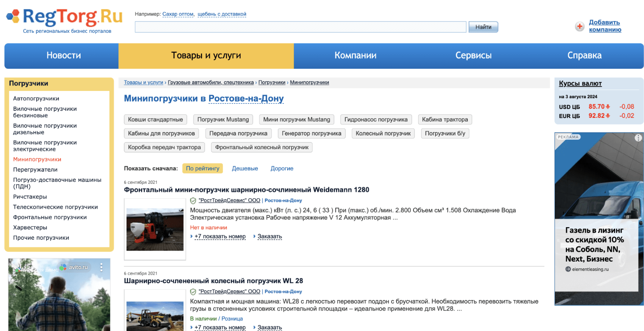Viewport: 644px width, 331px height.
Task: Click the Ковши стандартные tag
Action: coord(156,119)
